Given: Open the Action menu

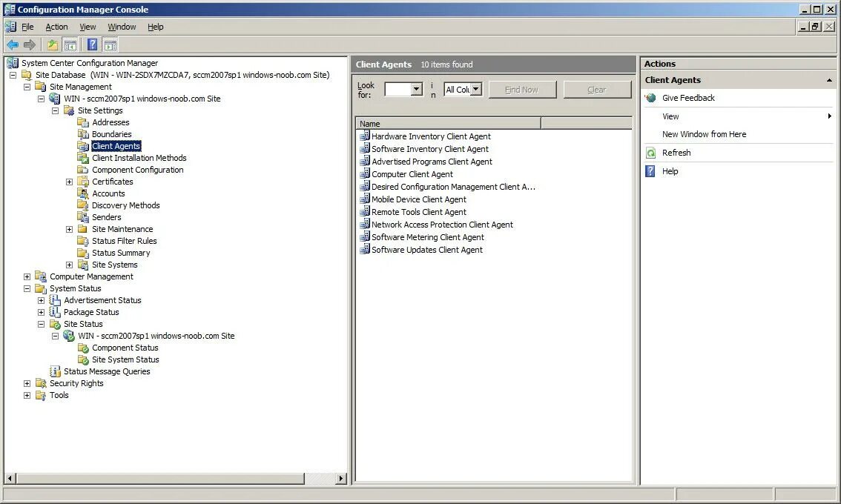Looking at the screenshot, I should pos(56,26).
